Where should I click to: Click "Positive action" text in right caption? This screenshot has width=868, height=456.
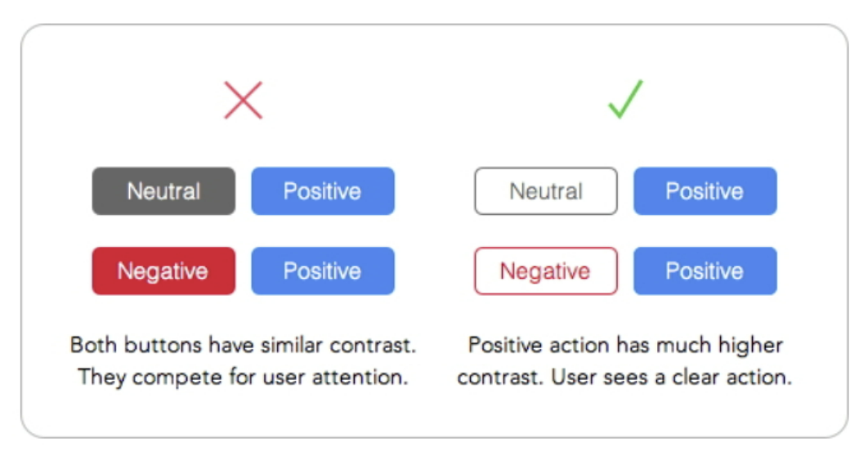[531, 345]
